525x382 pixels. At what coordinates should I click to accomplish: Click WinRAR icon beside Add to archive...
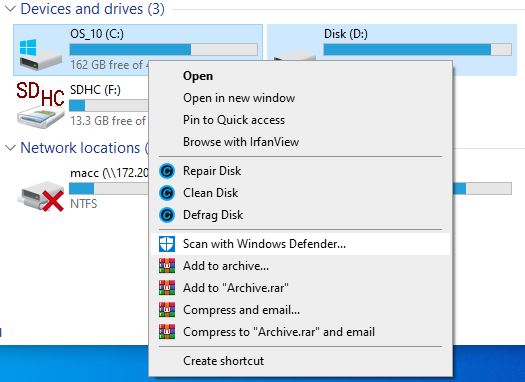[x=167, y=266]
